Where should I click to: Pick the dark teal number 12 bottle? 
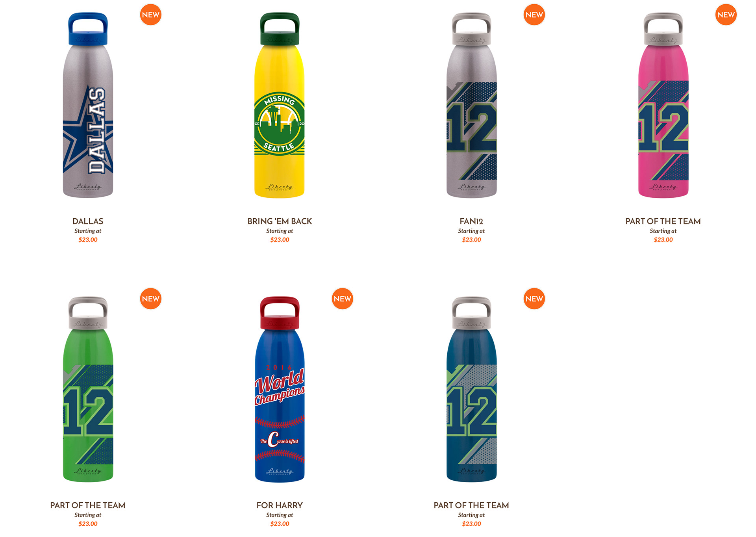pyautogui.click(x=471, y=389)
